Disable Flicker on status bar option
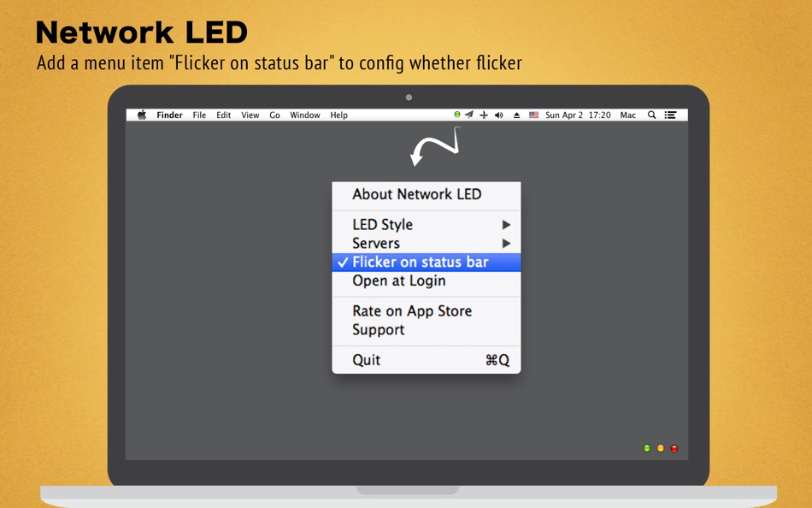Viewport: 812px width, 508px height. pos(427,263)
